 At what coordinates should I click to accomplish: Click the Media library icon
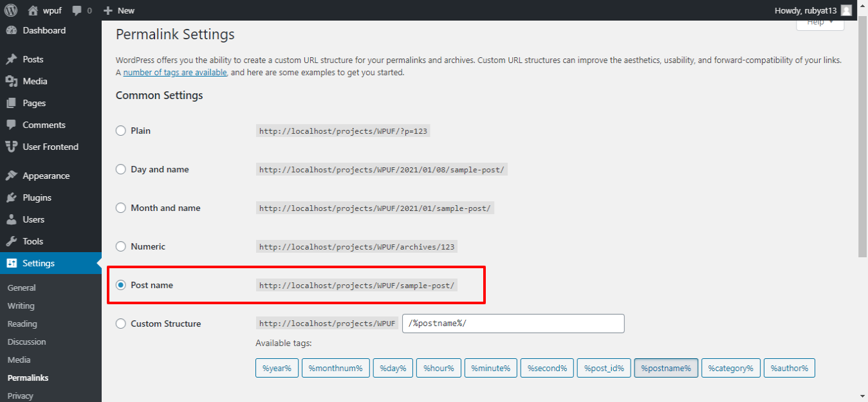11,81
